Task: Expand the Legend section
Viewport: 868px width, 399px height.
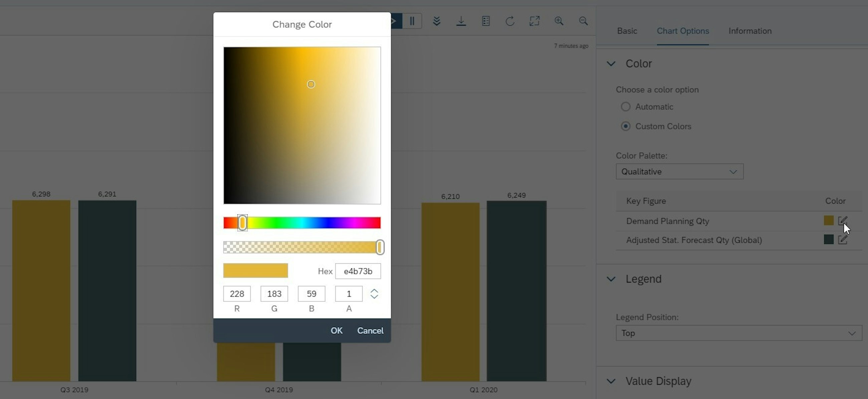Action: coord(611,278)
